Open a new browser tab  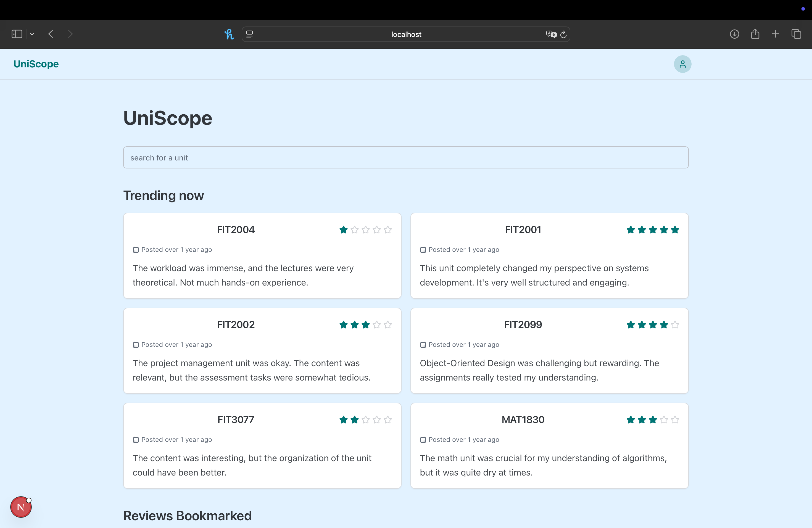[x=775, y=34]
